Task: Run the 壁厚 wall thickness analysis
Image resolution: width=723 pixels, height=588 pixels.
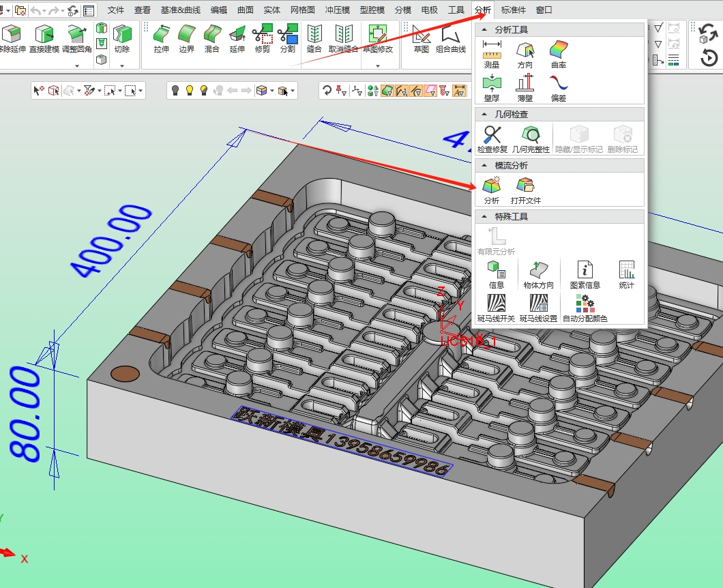Action: [492, 87]
